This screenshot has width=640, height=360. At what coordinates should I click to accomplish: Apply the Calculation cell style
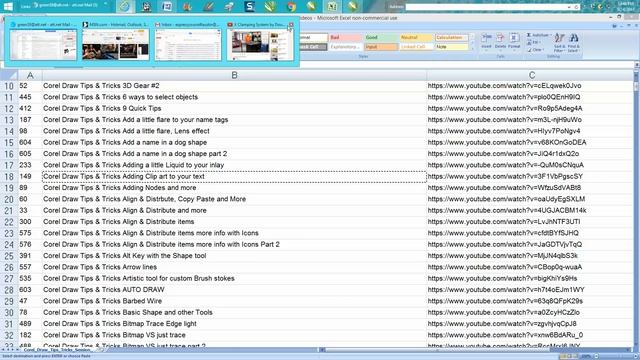(x=451, y=38)
